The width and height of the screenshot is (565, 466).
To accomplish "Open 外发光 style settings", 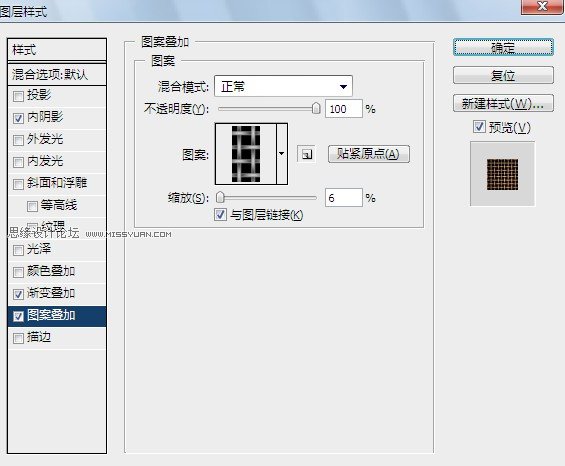I will coord(45,139).
